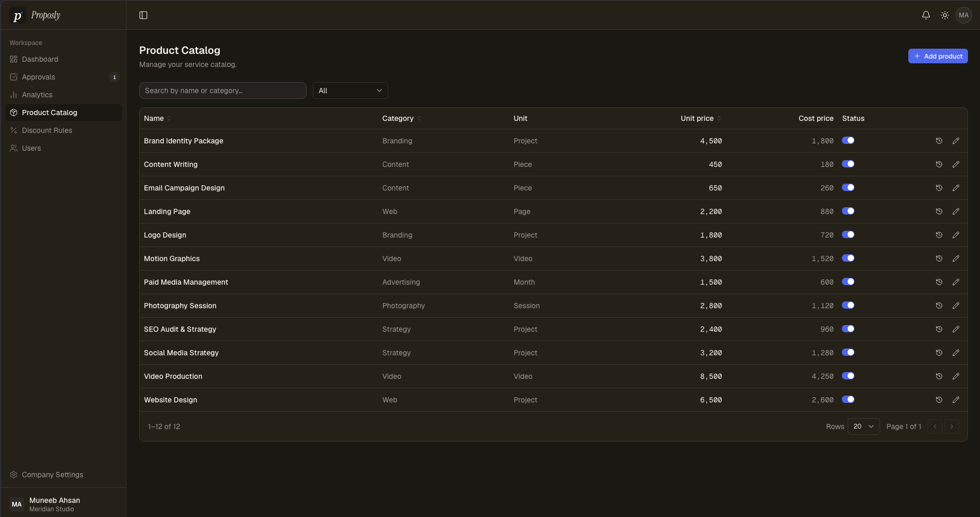Edit Landing Page product
980x517 pixels.
956,211
